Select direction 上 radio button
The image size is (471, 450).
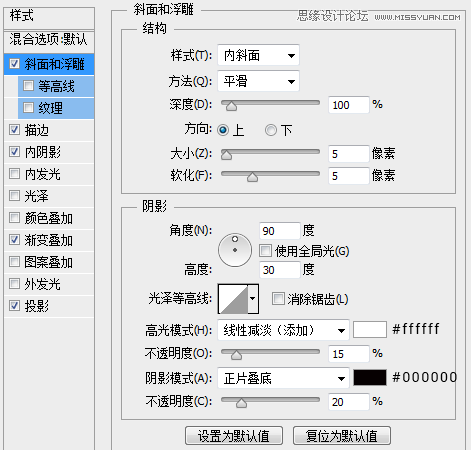(x=223, y=130)
